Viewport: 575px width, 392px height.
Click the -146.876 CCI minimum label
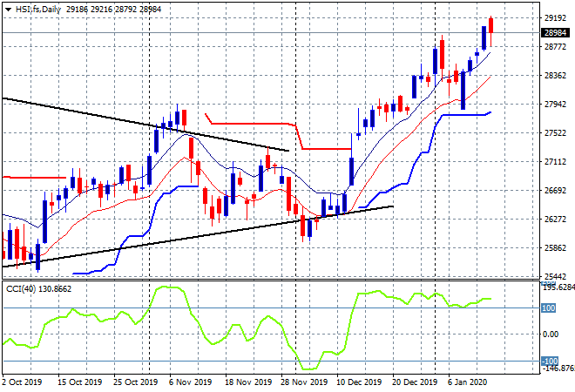point(558,368)
